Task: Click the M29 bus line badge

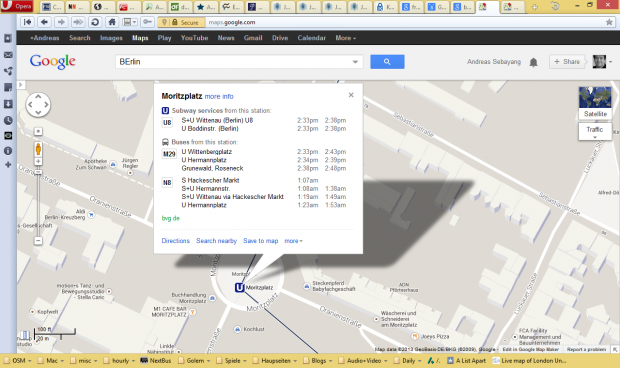Action: [x=169, y=154]
